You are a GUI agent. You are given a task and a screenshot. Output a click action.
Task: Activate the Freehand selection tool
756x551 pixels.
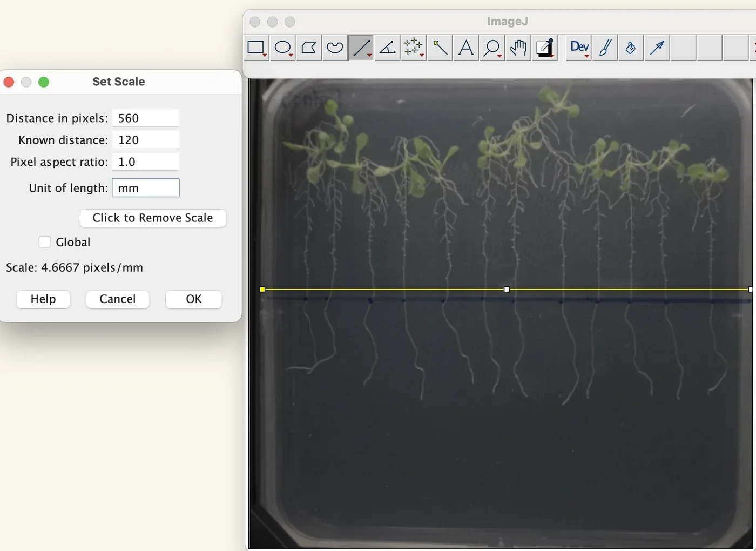(x=335, y=48)
